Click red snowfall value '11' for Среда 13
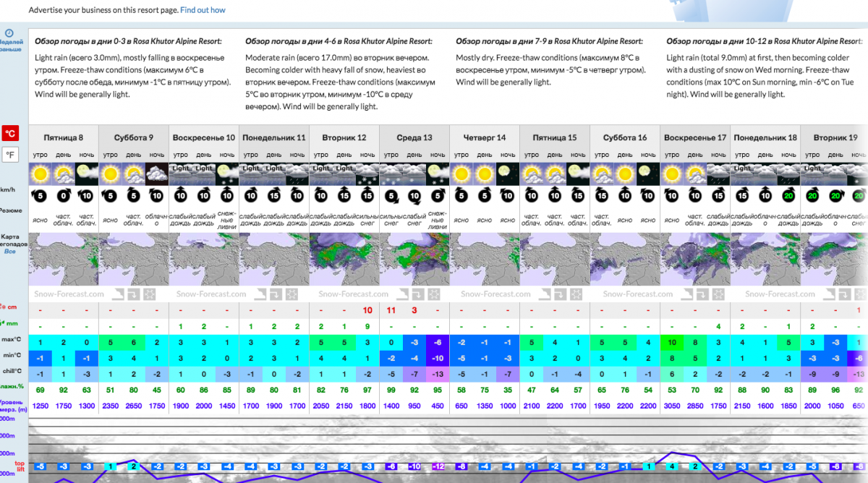Viewport: 868px width, 483px height. (x=391, y=310)
